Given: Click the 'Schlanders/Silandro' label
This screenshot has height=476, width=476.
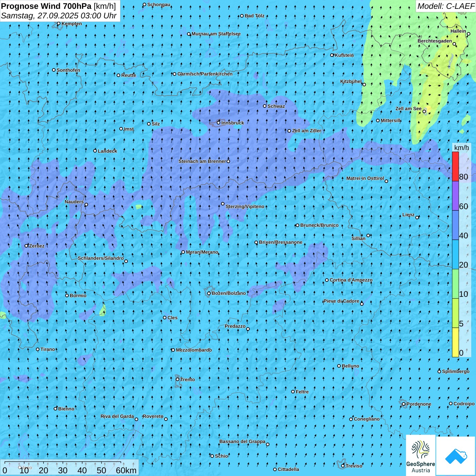Looking at the screenshot, I should 101,258.
